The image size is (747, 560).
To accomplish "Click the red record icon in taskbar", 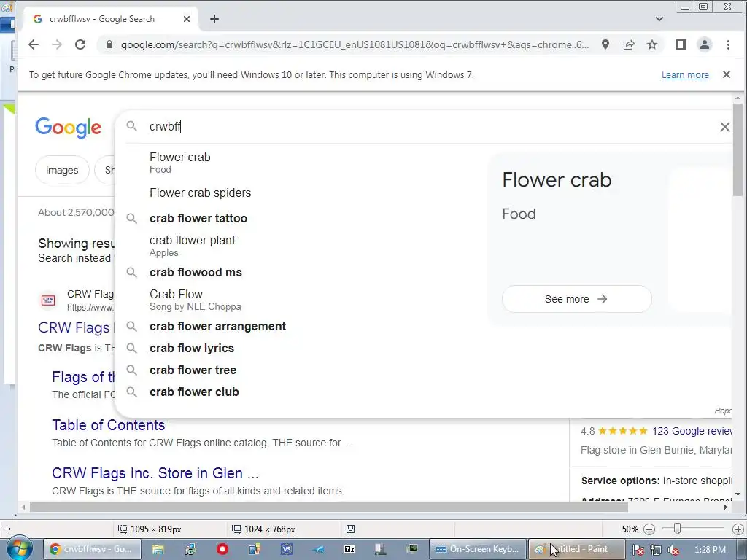I will click(222, 550).
